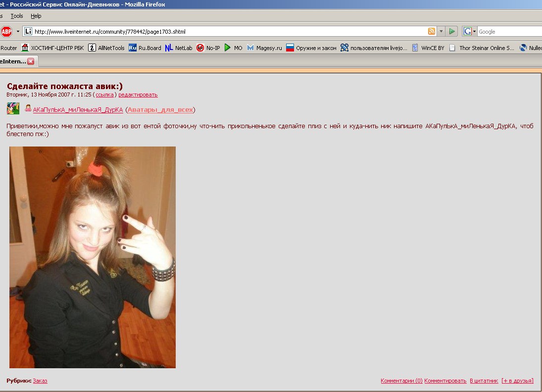Open the Аватары_для_всех community link
The width and height of the screenshot is (542, 392).
[x=160, y=109]
